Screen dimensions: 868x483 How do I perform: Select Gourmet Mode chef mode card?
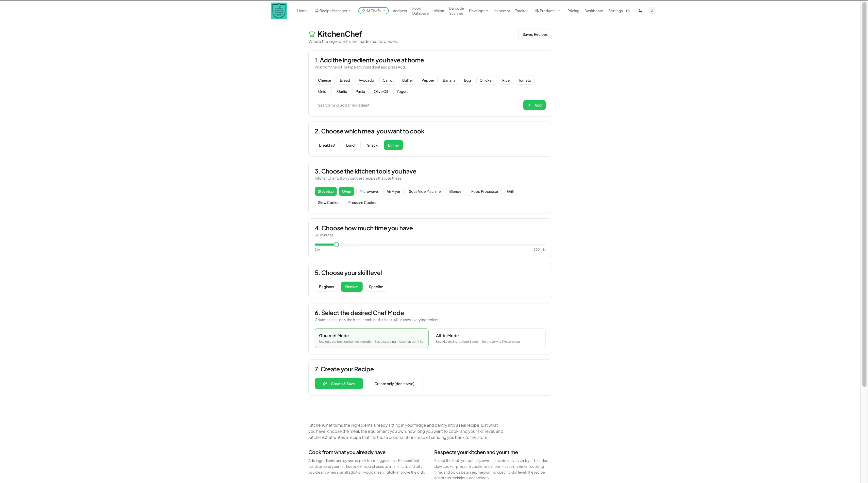coord(371,338)
